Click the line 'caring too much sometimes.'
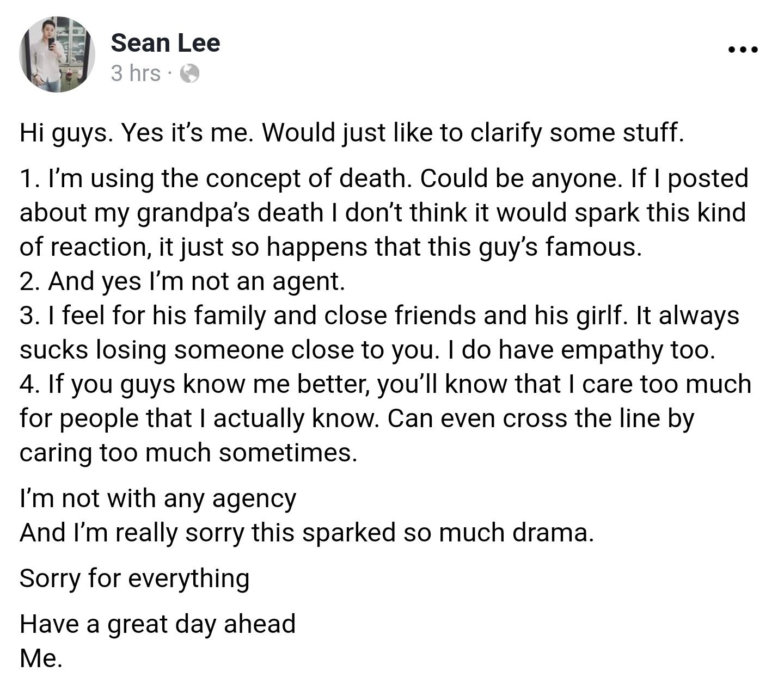 (188, 453)
